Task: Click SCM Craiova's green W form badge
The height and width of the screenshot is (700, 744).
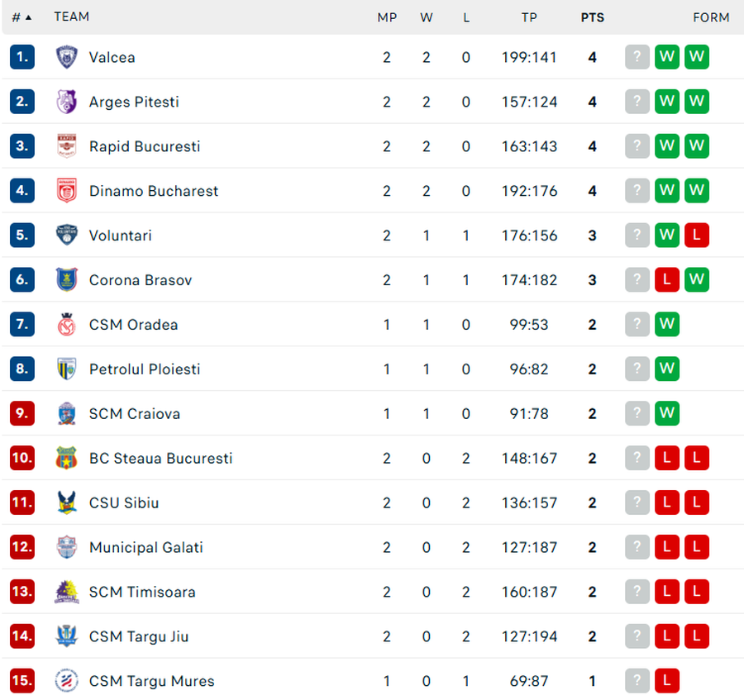Action: [x=667, y=413]
